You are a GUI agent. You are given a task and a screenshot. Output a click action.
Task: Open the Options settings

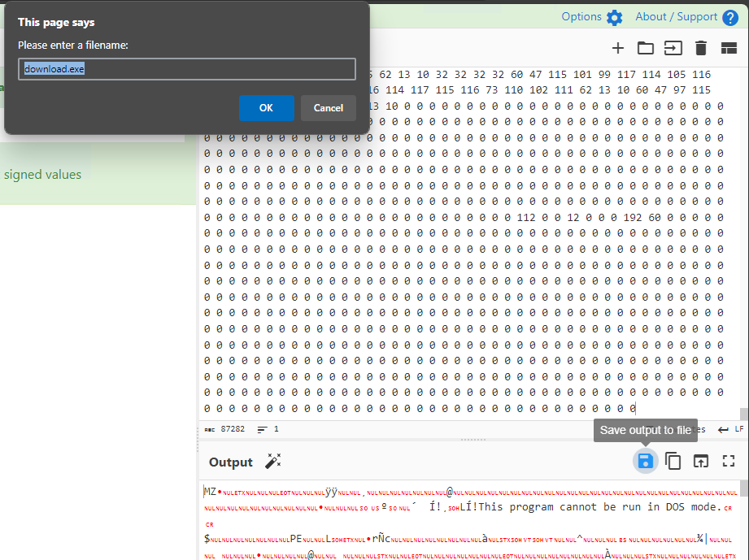tap(592, 17)
